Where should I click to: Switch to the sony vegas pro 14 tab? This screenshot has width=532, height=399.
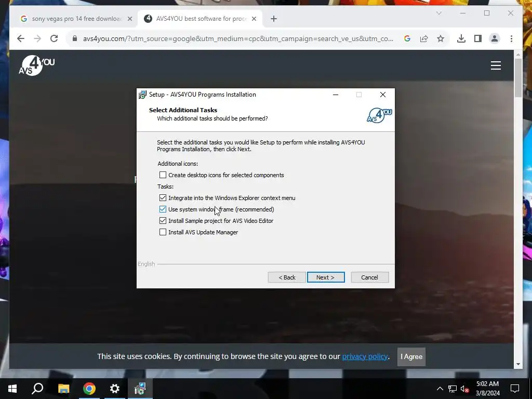click(x=76, y=19)
